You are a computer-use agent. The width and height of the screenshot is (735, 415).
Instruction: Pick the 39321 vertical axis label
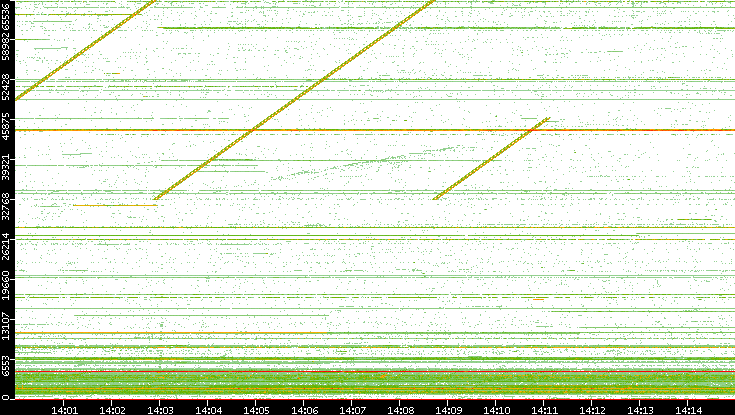[6, 166]
